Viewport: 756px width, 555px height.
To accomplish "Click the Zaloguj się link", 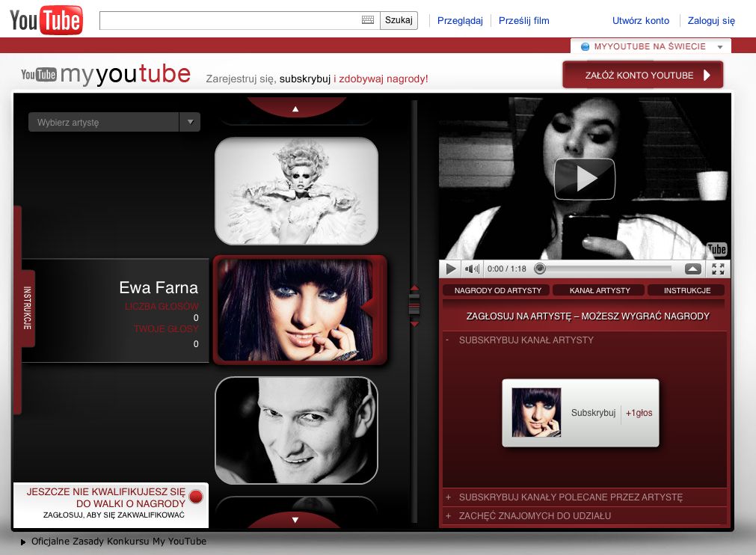I will (x=711, y=21).
